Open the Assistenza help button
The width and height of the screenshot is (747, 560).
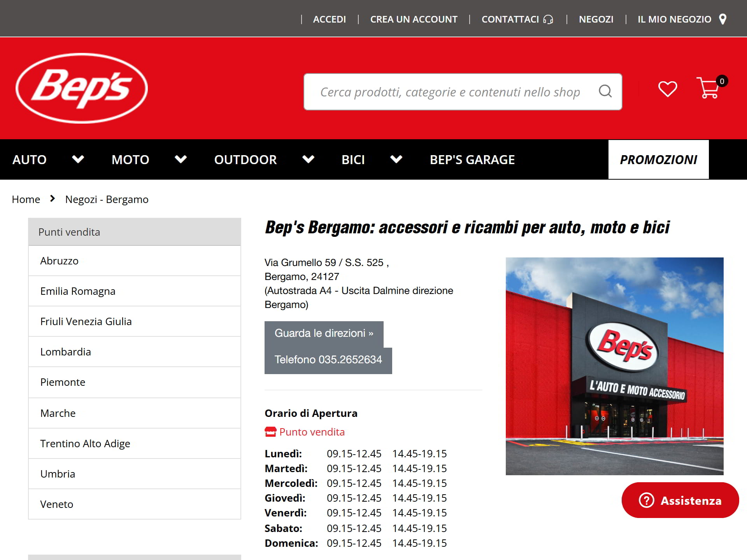point(680,500)
